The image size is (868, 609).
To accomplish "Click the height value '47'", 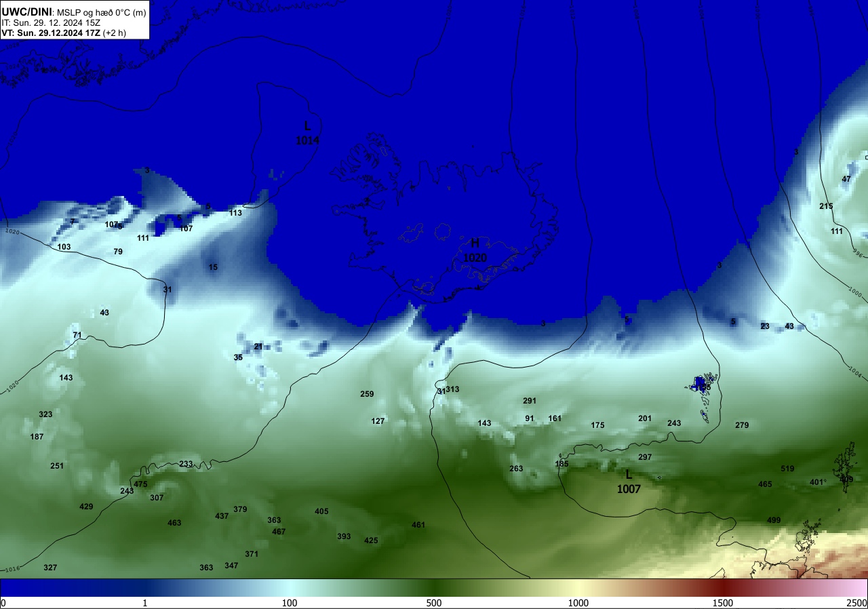I will [x=846, y=179].
